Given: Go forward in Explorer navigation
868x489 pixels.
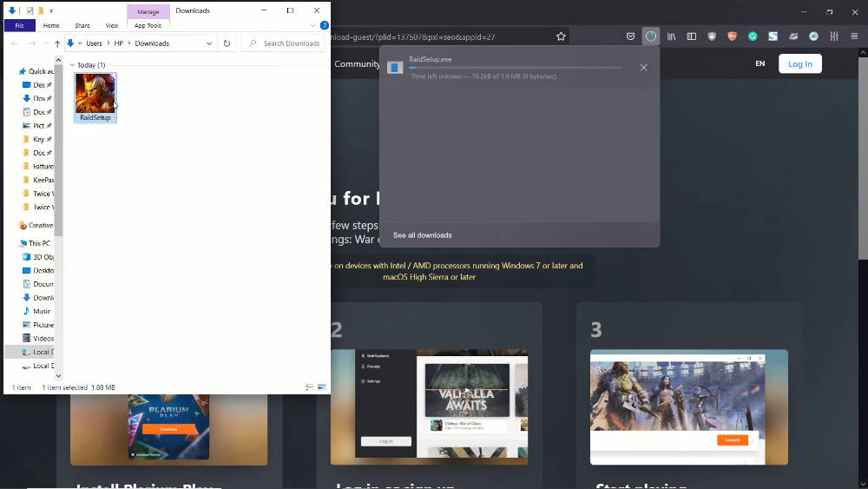Looking at the screenshot, I should (31, 43).
